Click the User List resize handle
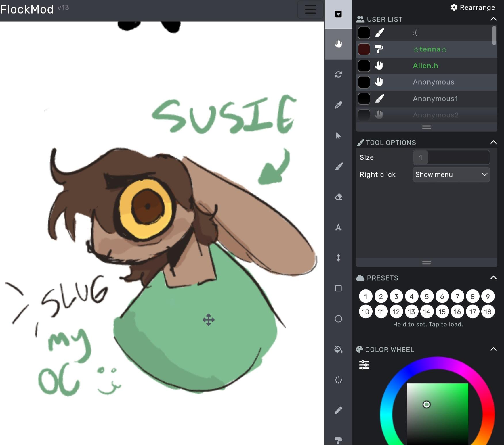 [426, 127]
